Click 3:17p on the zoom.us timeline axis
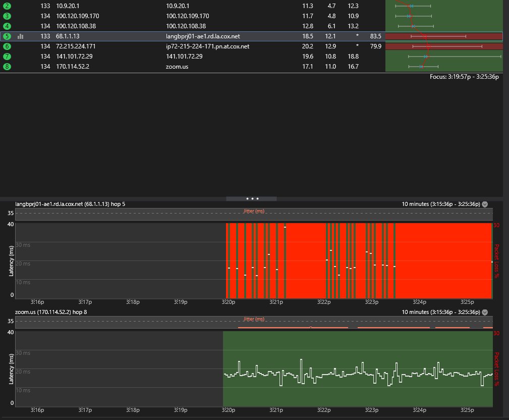509x420 pixels. coord(85,409)
